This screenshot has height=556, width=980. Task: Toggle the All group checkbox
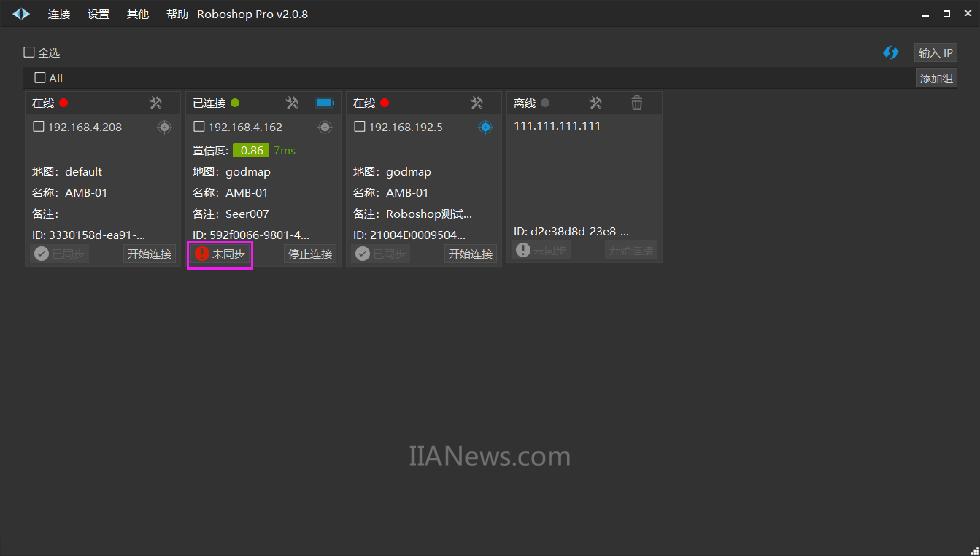[40, 78]
